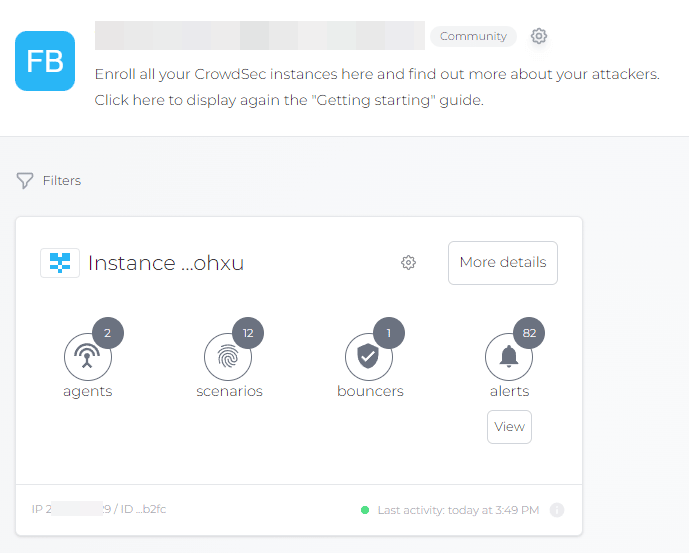
Task: Click the CrowdSec instance logo icon
Action: click(x=60, y=263)
